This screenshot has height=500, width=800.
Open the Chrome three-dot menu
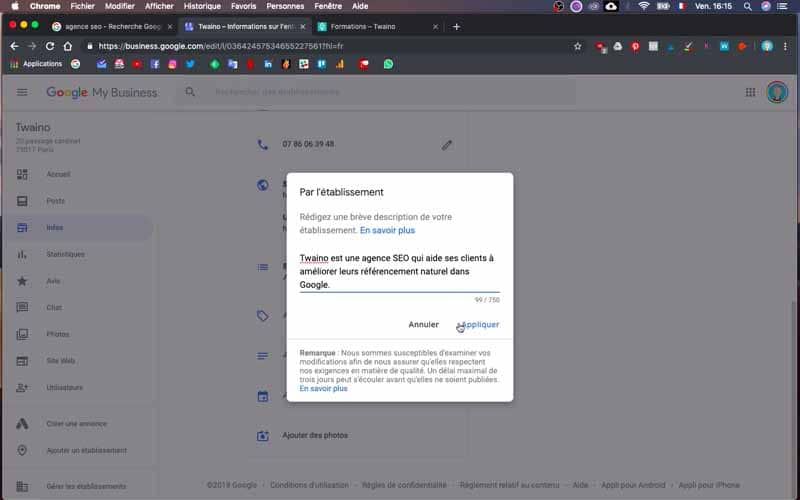pyautogui.click(x=785, y=46)
